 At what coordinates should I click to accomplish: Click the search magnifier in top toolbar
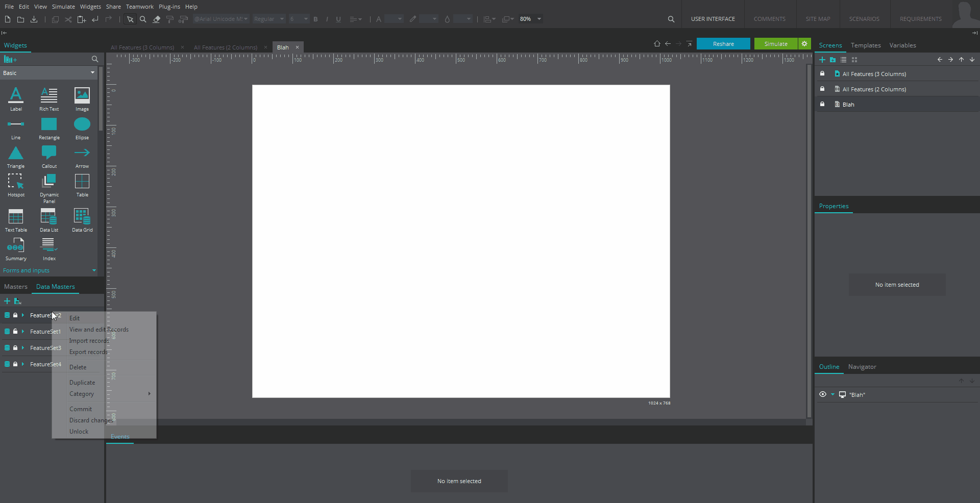[x=671, y=19]
